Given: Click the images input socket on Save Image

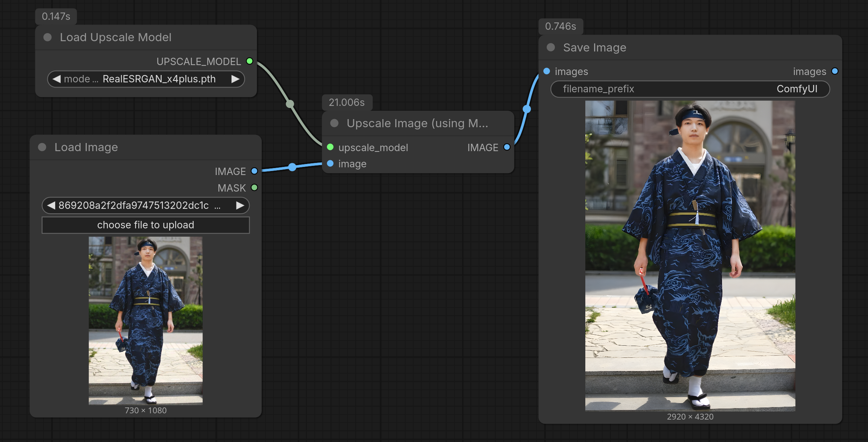Looking at the screenshot, I should tap(547, 71).
